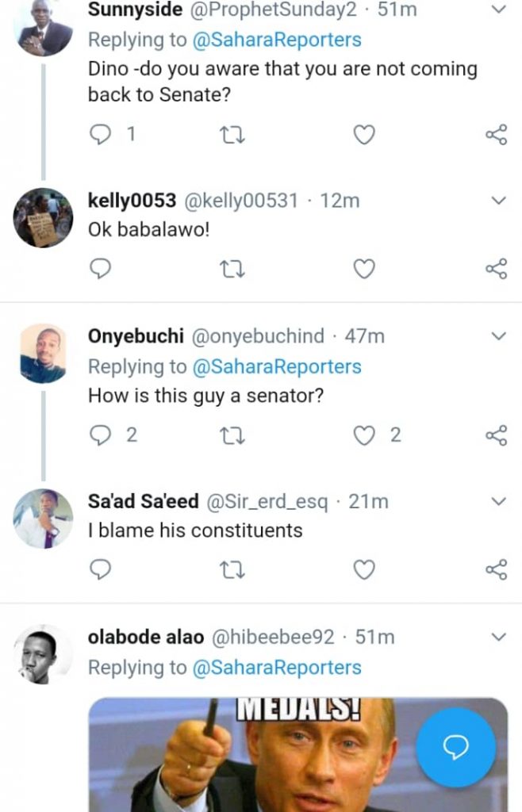Share Onyebuchi's tweet

click(x=496, y=435)
